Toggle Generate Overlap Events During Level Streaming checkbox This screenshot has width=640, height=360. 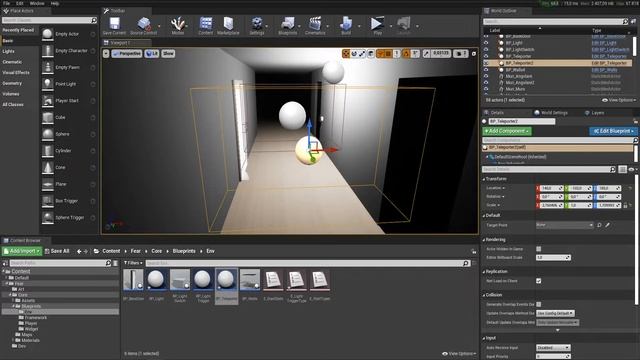coord(539,304)
